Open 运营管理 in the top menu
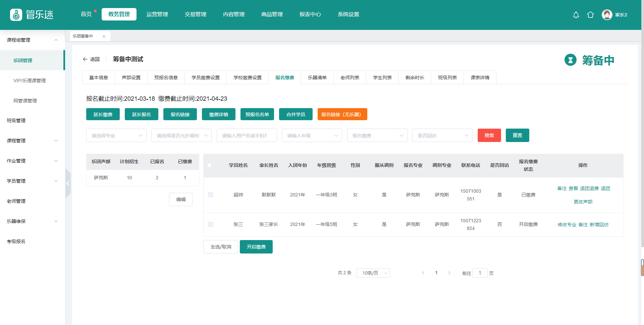The width and height of the screenshot is (644, 325). pos(157,14)
